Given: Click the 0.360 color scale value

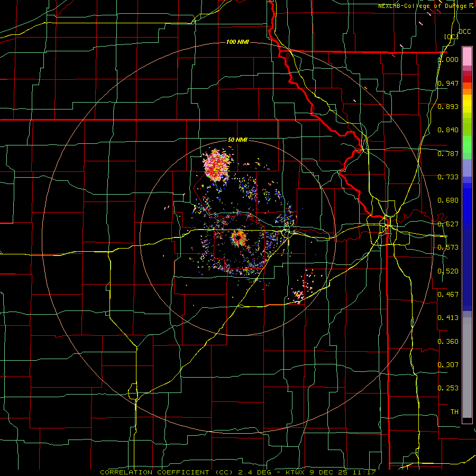Looking at the screenshot, I should tap(448, 342).
